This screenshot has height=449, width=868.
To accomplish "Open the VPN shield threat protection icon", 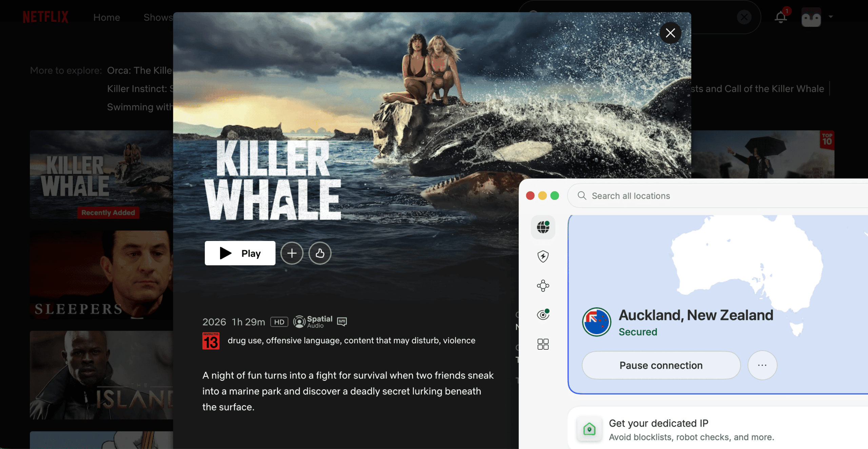I will [543, 256].
